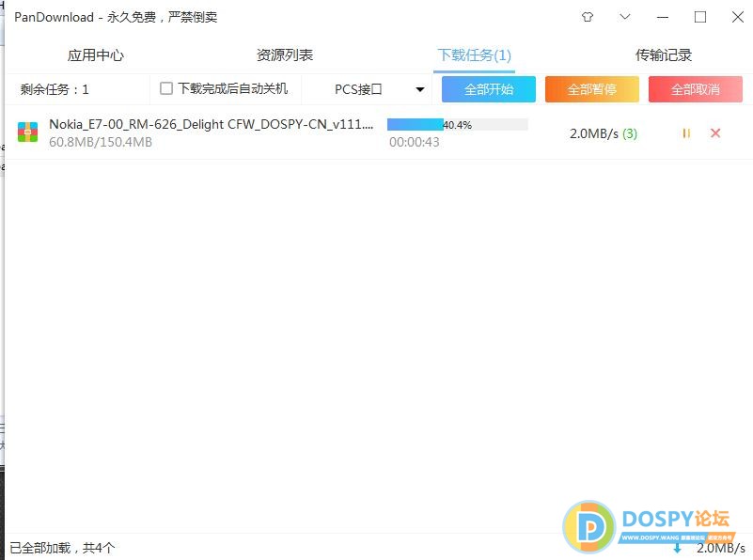Minimize the PanDownload window
This screenshot has width=753, height=560.
click(x=663, y=17)
